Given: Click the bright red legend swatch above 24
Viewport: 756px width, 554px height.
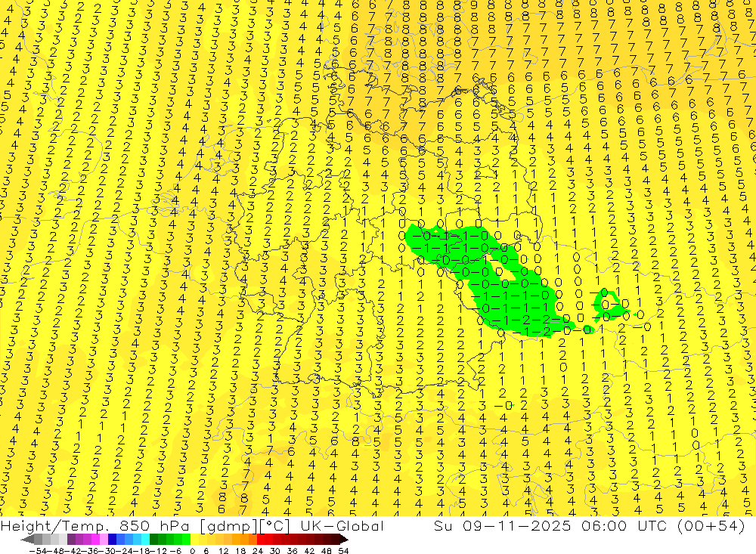Looking at the screenshot, I should tap(261, 540).
